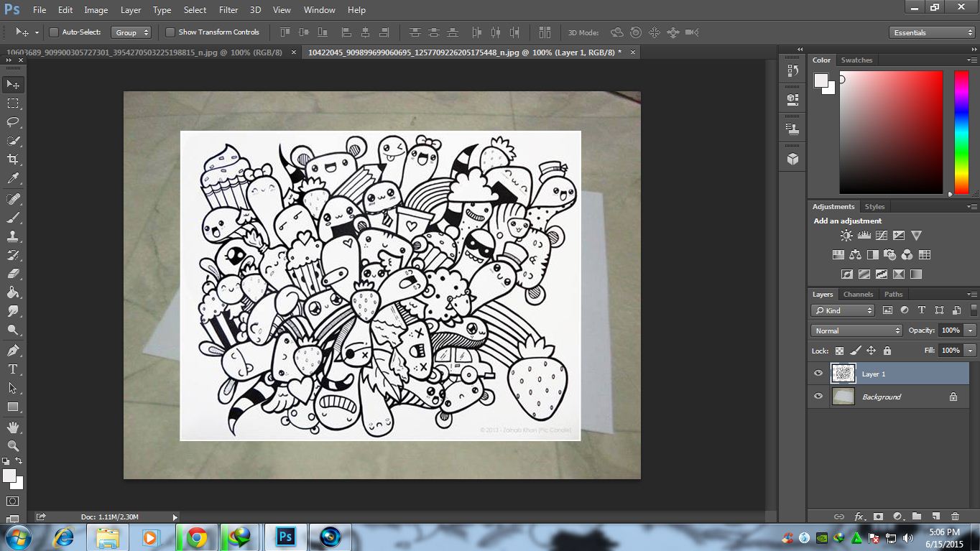
Task: Open the Essentials workspace dropdown
Action: pos(931,32)
